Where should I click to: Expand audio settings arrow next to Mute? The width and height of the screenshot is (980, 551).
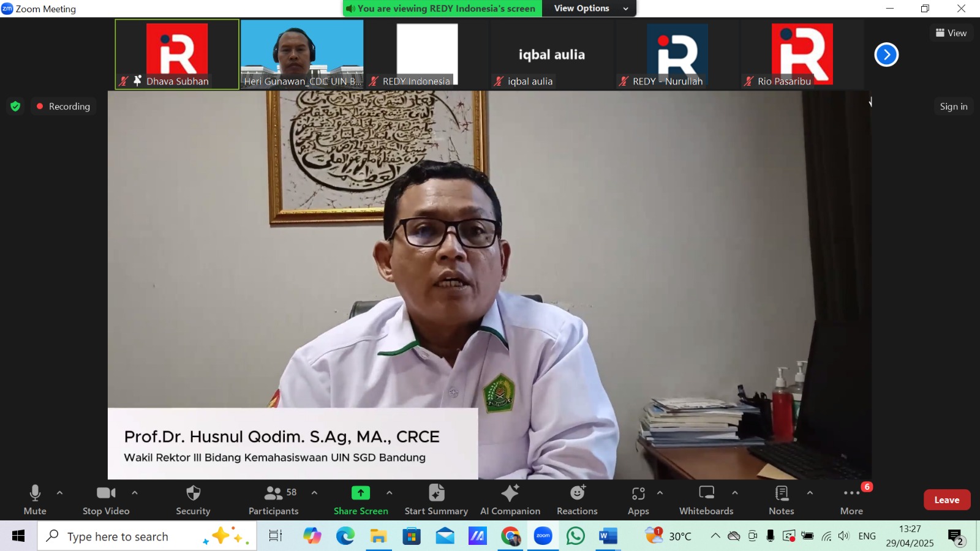[x=59, y=493]
